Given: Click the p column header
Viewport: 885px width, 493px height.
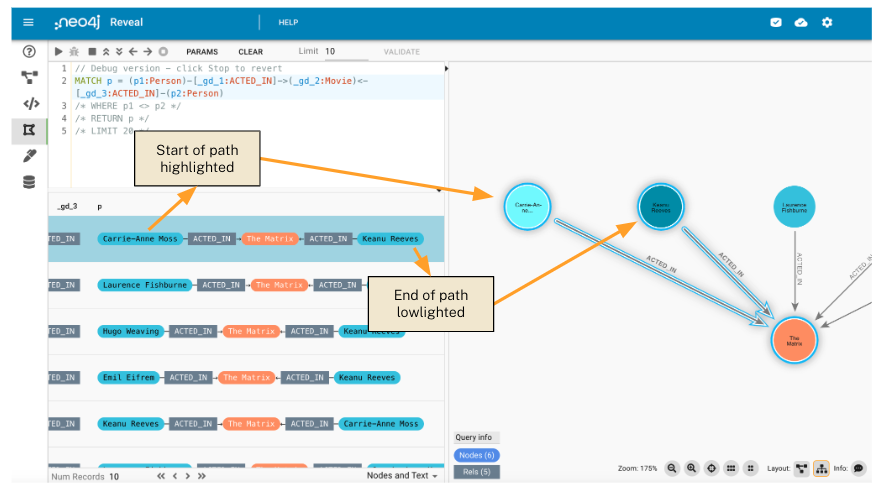Looking at the screenshot, I should 99,207.
